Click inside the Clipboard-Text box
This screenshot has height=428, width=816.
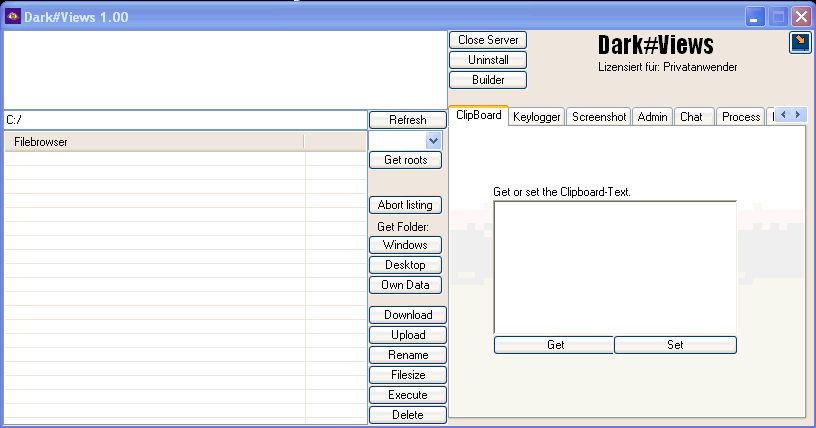614,266
